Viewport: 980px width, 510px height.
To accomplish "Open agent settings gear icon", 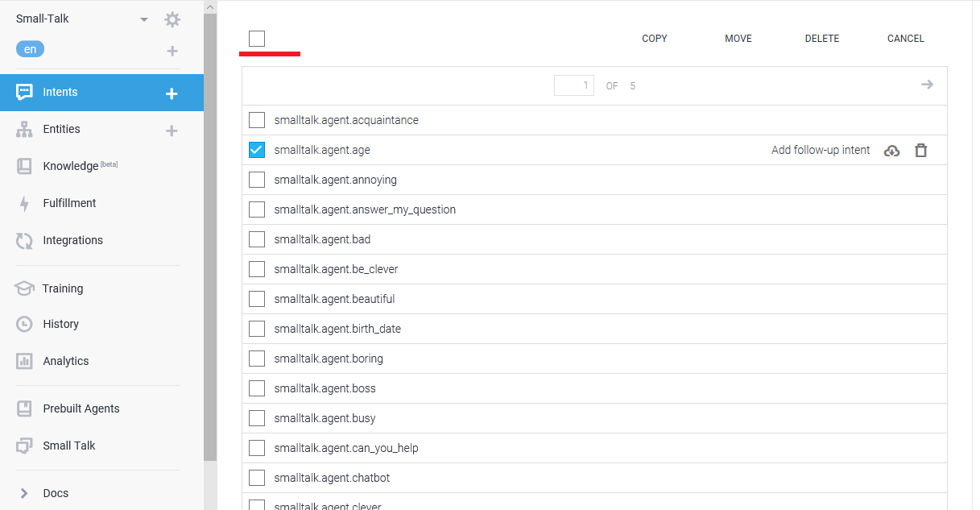I will pyautogui.click(x=172, y=19).
